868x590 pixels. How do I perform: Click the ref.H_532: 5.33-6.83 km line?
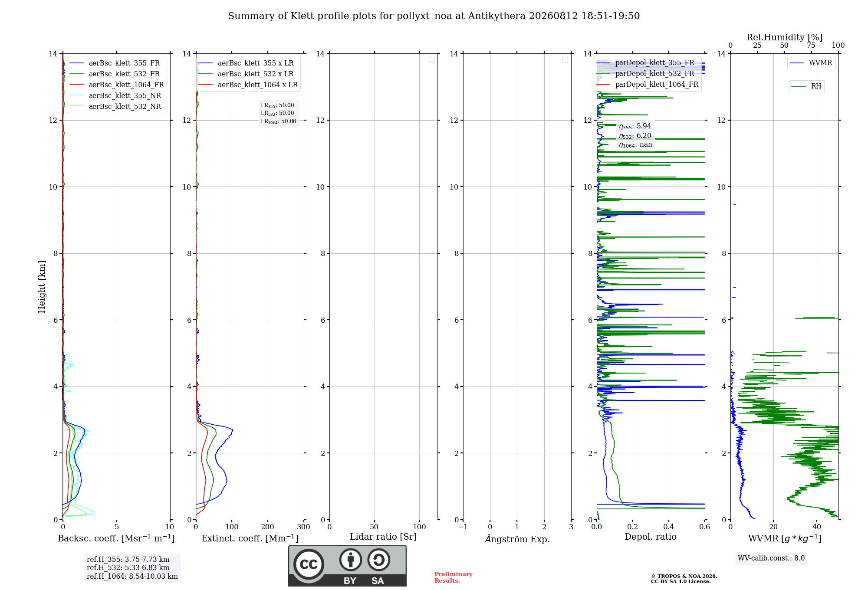(x=128, y=568)
